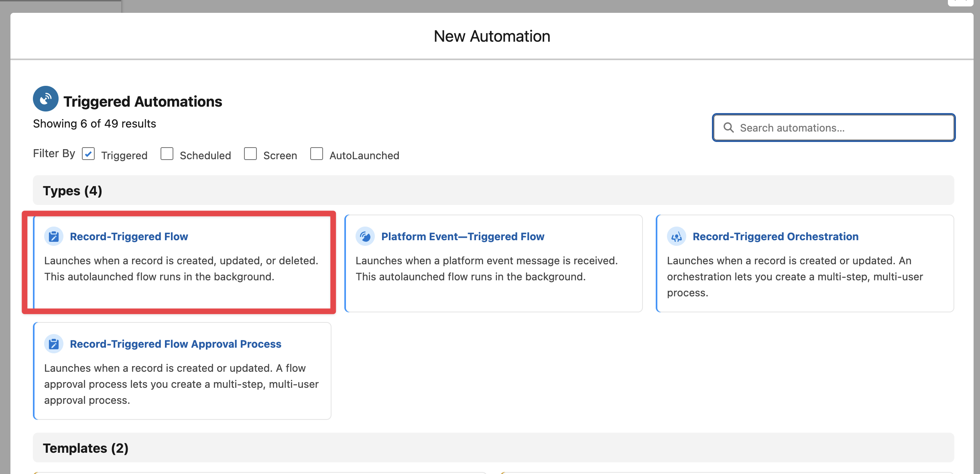Open the Record-Triggered Flow link
The height and width of the screenshot is (474, 980).
129,237
